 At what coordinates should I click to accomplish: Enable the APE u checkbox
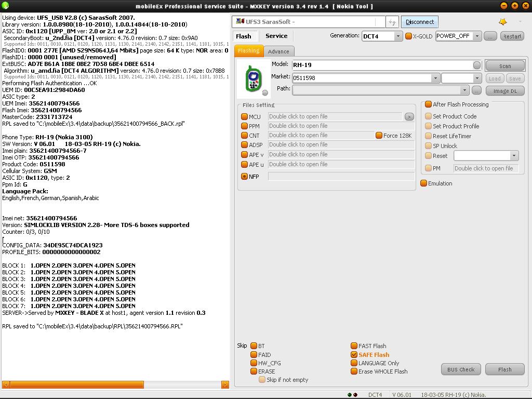(244, 164)
